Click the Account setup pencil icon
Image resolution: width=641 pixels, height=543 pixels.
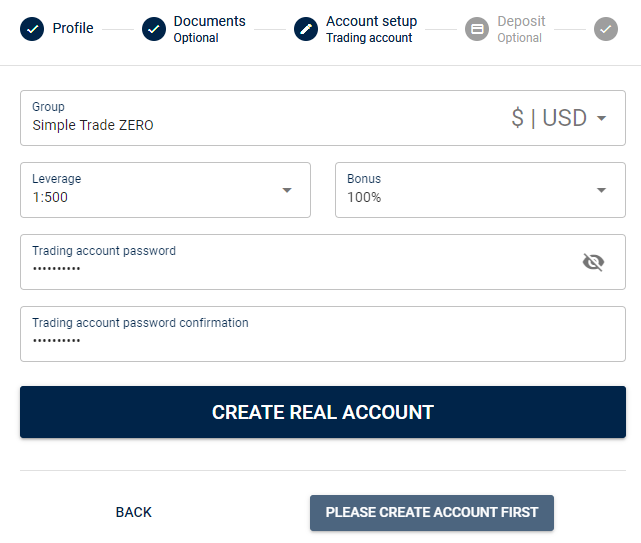click(x=306, y=29)
